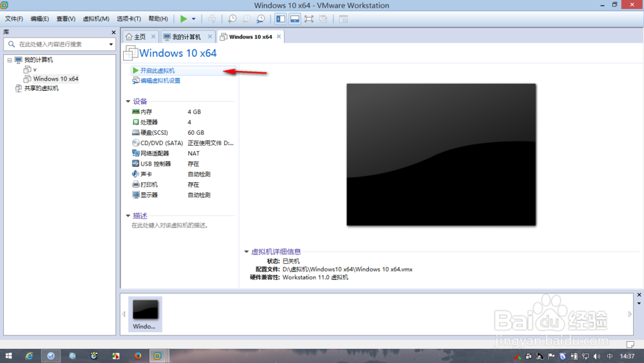Open the snapshot manager clock-wrench icon
This screenshot has width=644, height=363.
click(x=261, y=19)
